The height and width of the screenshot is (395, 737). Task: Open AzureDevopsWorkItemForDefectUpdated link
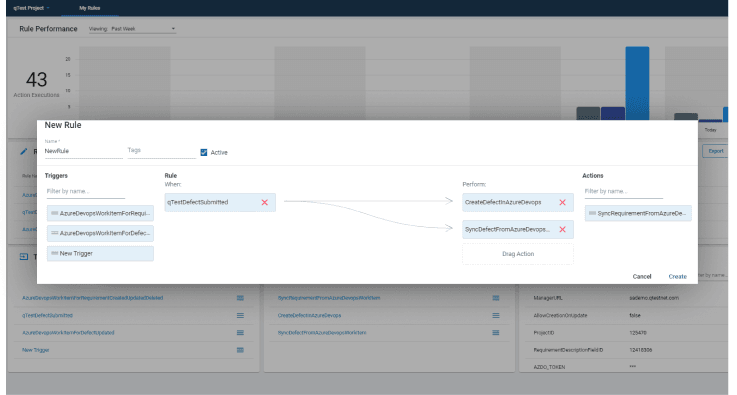(68, 332)
